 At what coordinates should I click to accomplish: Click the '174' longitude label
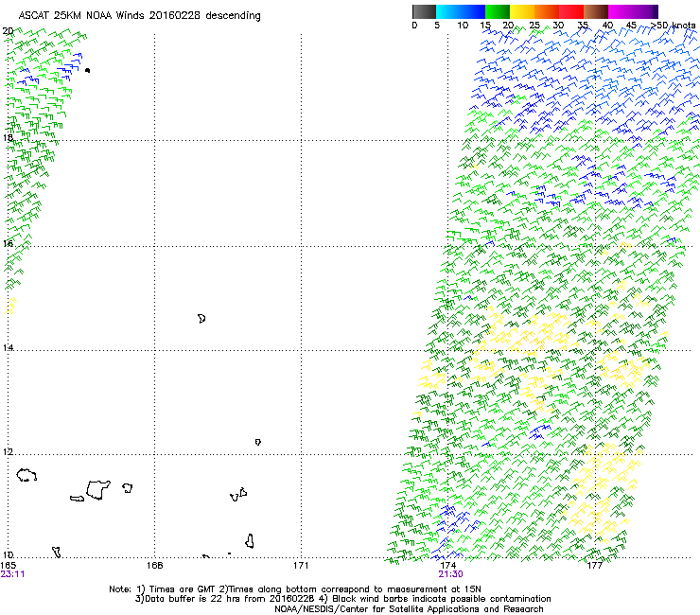pyautogui.click(x=447, y=566)
